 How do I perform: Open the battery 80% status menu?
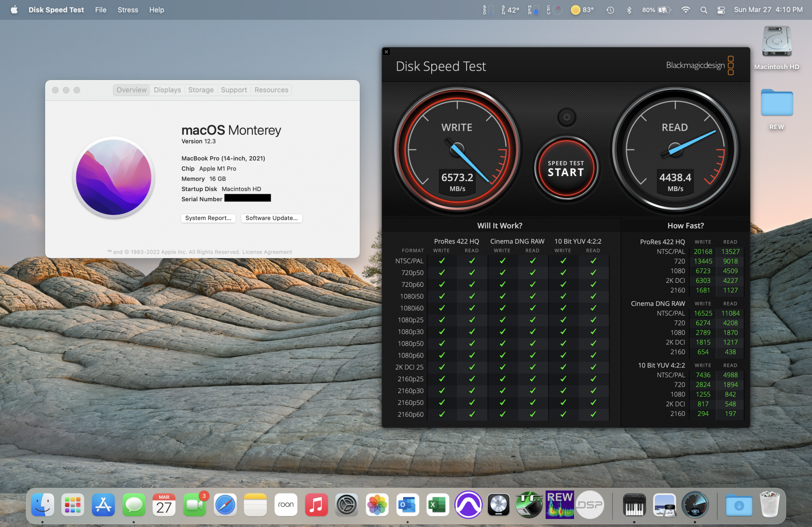657,10
